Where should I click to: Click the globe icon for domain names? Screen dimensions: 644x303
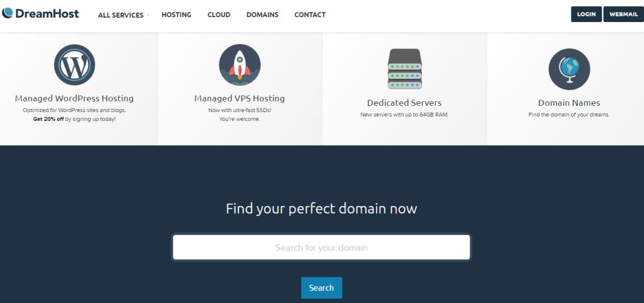pos(569,69)
